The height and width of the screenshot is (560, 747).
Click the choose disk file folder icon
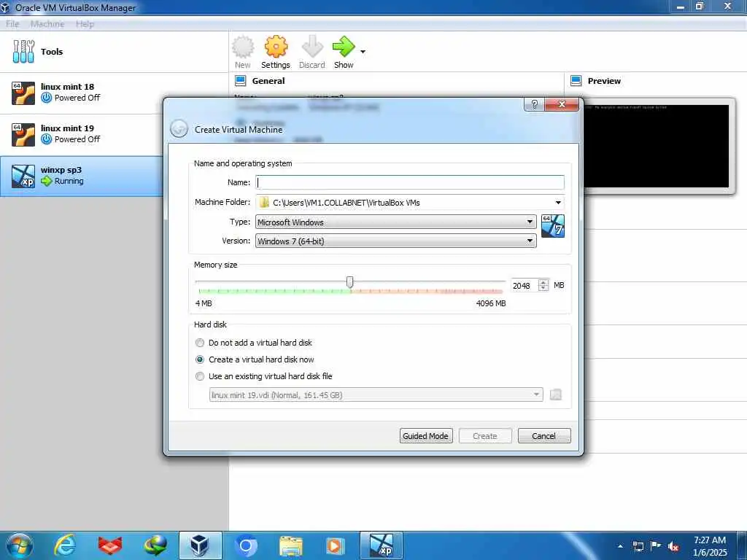[x=555, y=394]
